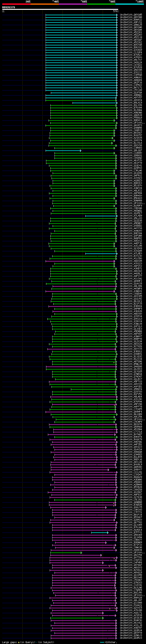Click hit label UniRef100_C1IGP4
The image size is (146, 644).
point(131,53)
